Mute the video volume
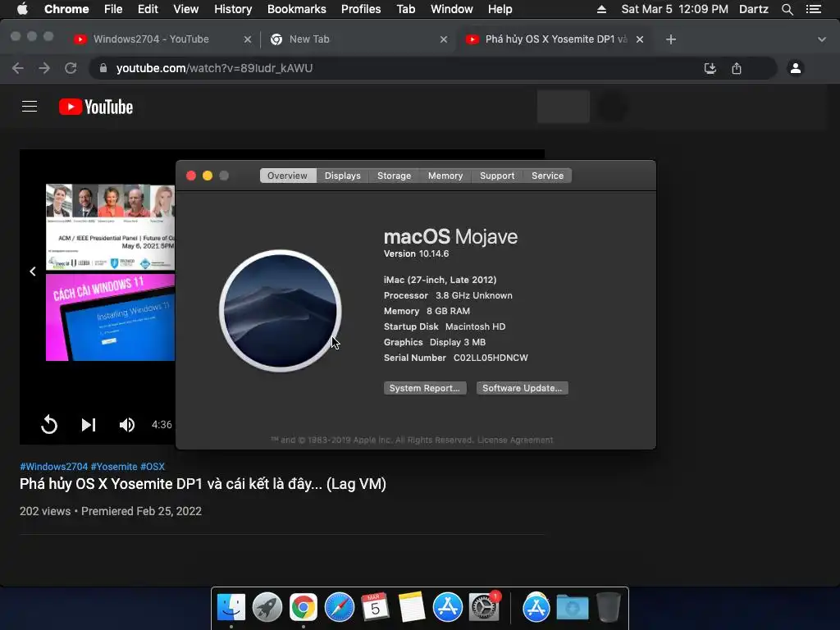The width and height of the screenshot is (840, 630). coord(127,424)
